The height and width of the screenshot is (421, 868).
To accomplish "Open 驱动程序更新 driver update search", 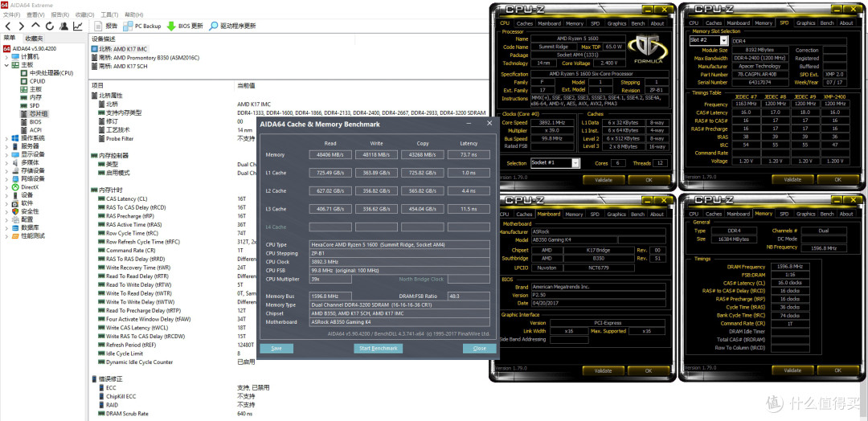I will 232,26.
